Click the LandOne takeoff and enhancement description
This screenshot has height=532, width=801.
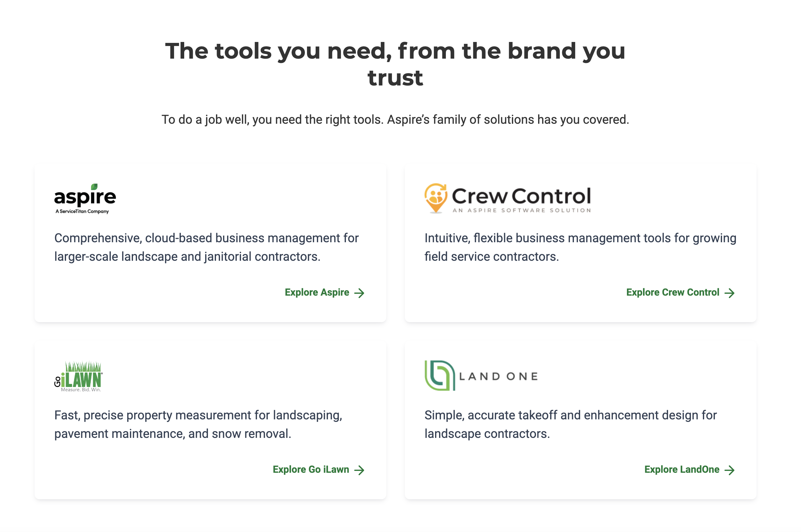571,424
